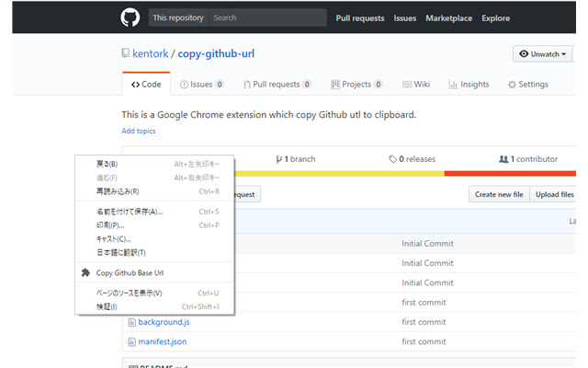Click the yellow language bar segment
The image size is (588, 368).
click(339, 174)
